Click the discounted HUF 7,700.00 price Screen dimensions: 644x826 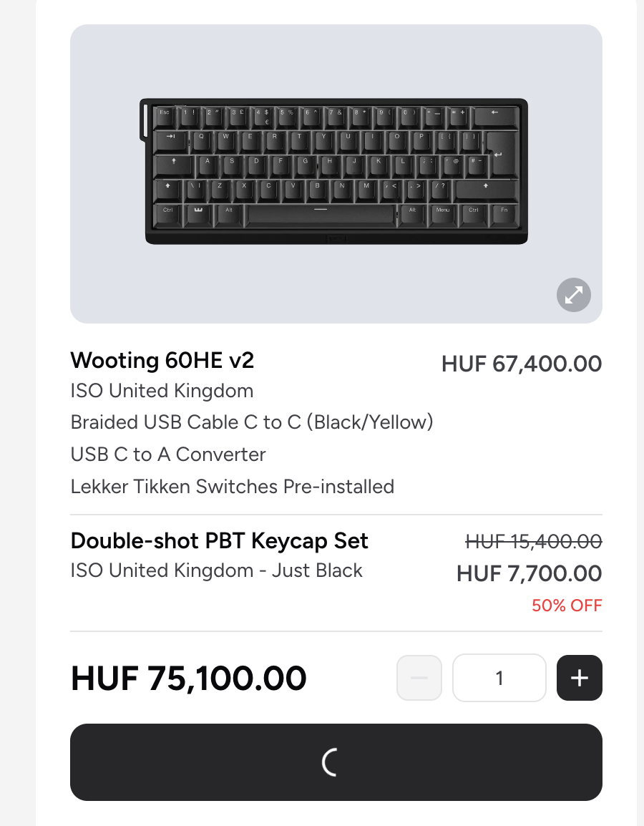coord(529,573)
